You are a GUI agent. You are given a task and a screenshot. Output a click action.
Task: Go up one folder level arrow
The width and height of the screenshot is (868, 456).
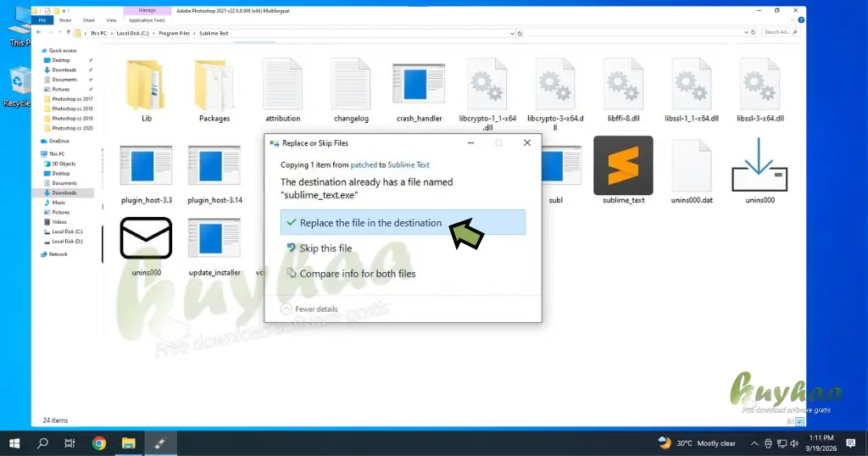click(x=68, y=33)
